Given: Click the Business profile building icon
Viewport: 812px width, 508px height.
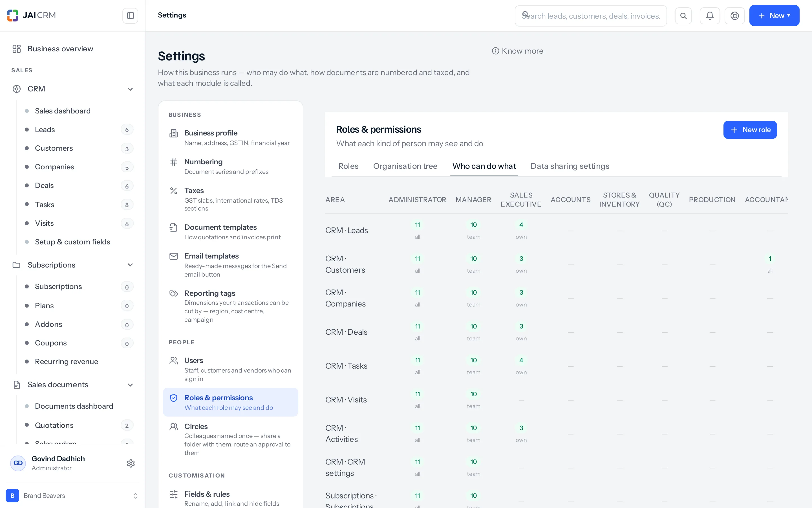Looking at the screenshot, I should 173,133.
